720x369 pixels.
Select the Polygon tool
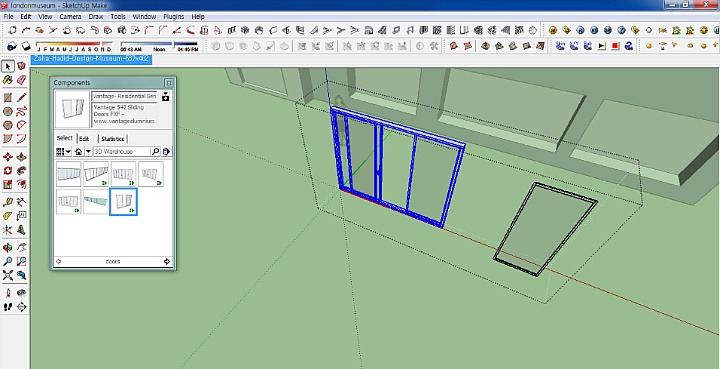pyautogui.click(x=8, y=125)
